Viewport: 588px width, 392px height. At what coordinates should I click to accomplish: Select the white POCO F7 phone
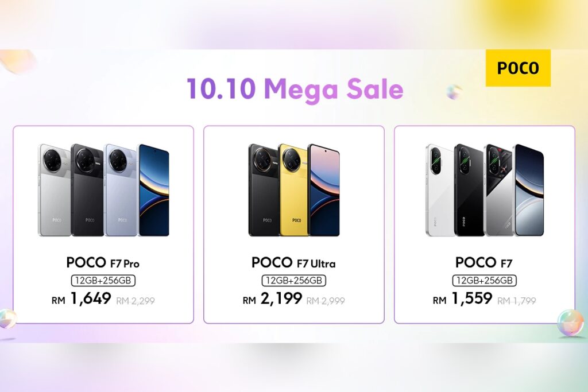(439, 189)
